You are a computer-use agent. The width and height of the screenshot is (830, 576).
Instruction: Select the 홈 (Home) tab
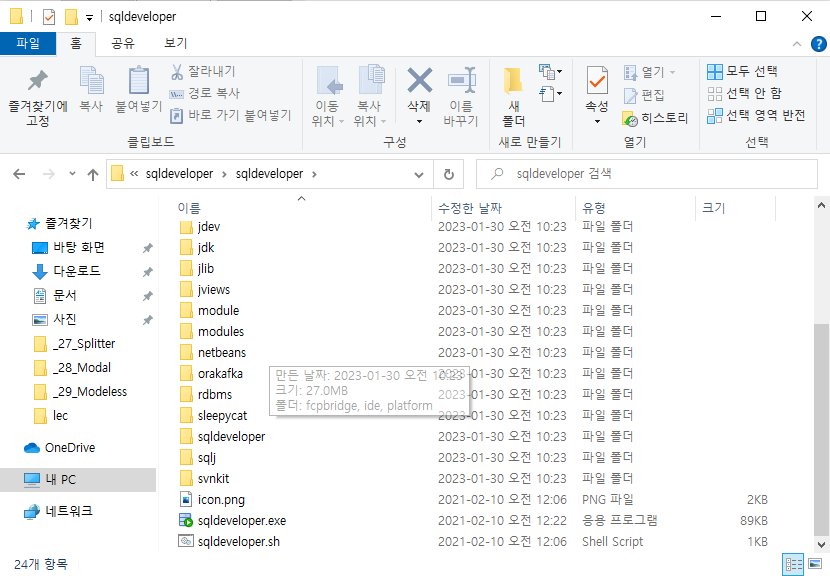[x=76, y=43]
